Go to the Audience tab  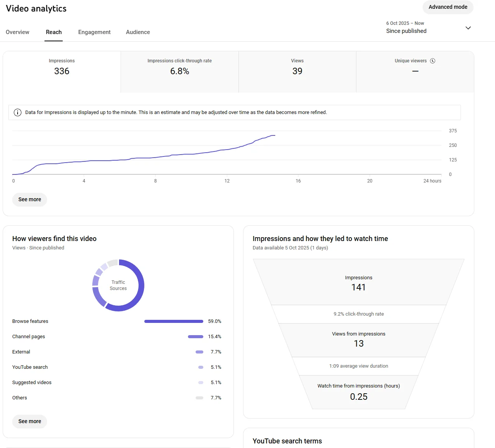click(138, 32)
